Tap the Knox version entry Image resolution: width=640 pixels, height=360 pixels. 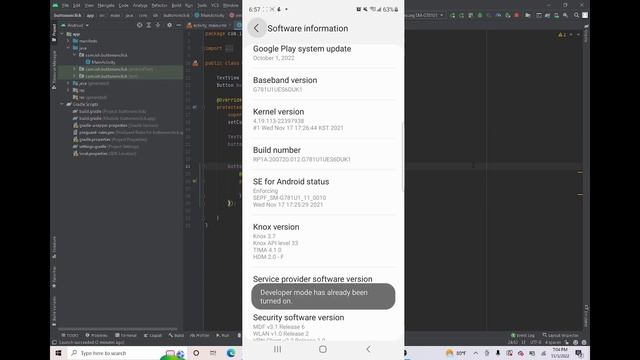tap(323, 241)
